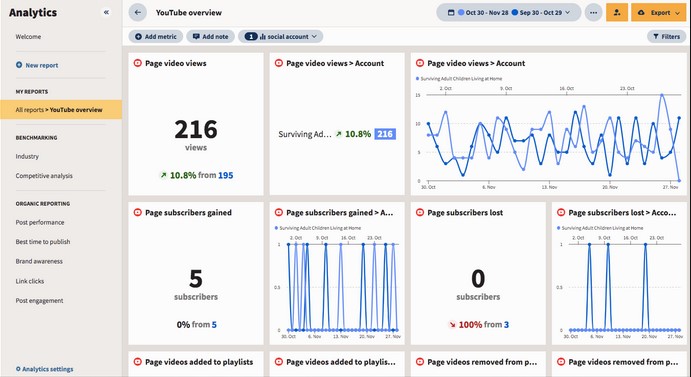Image resolution: width=691 pixels, height=377 pixels.
Task: Click YouTube icon on Page video views card
Action: point(137,63)
